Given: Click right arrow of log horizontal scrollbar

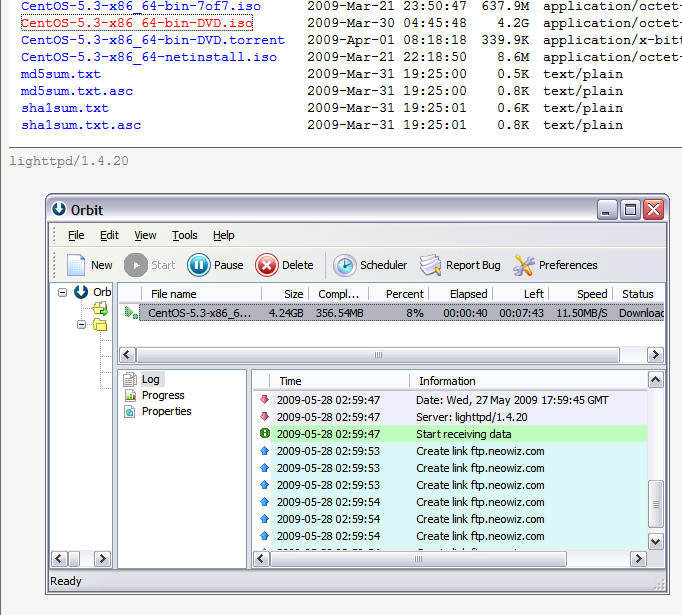Looking at the screenshot, I should tap(638, 558).
